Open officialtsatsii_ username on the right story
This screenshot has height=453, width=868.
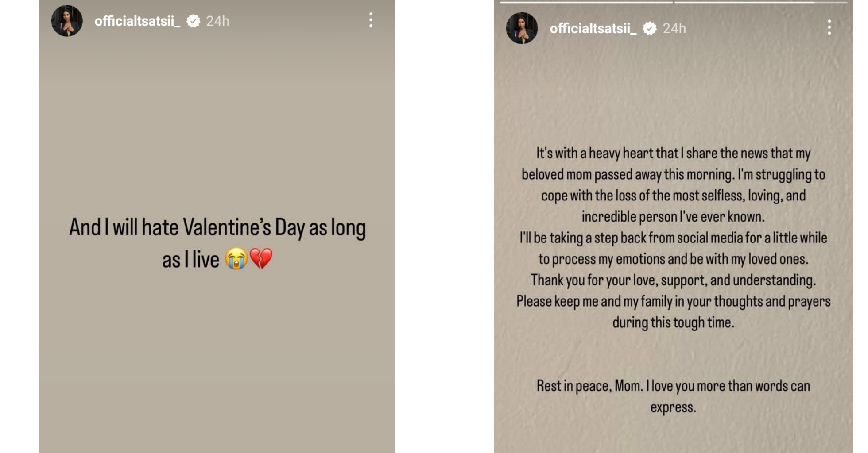point(593,28)
